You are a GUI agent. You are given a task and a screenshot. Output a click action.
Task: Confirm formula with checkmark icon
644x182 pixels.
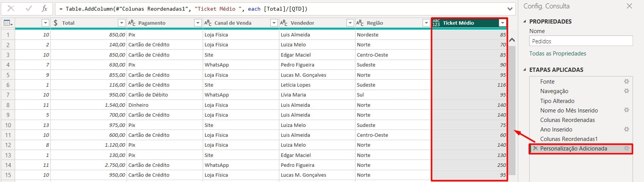point(28,8)
